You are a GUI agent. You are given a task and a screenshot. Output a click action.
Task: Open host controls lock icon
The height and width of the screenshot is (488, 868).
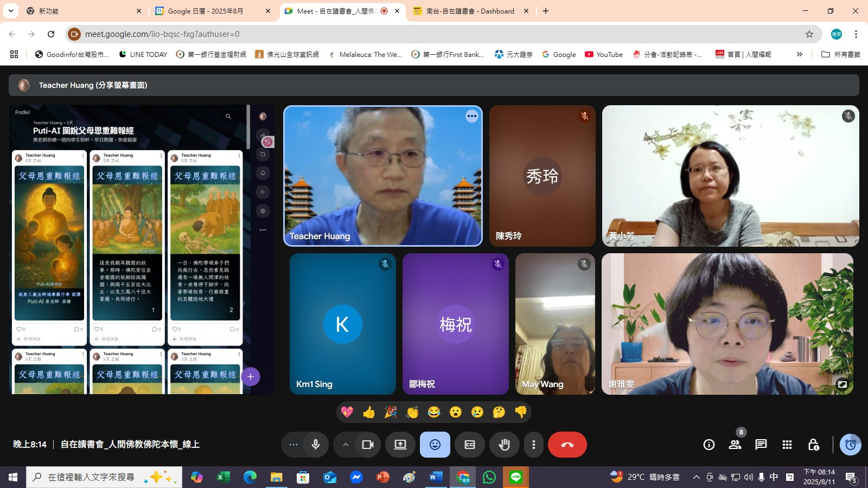[813, 445]
